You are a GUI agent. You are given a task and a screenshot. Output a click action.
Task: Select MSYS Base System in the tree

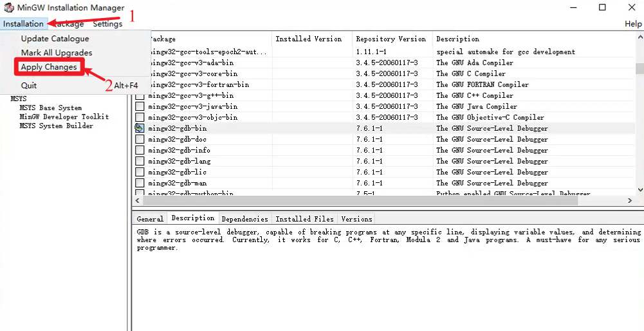51,108
